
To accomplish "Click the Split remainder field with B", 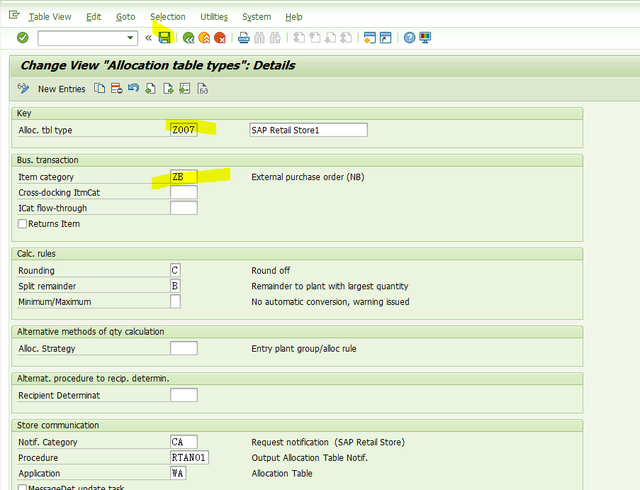I will [x=175, y=286].
